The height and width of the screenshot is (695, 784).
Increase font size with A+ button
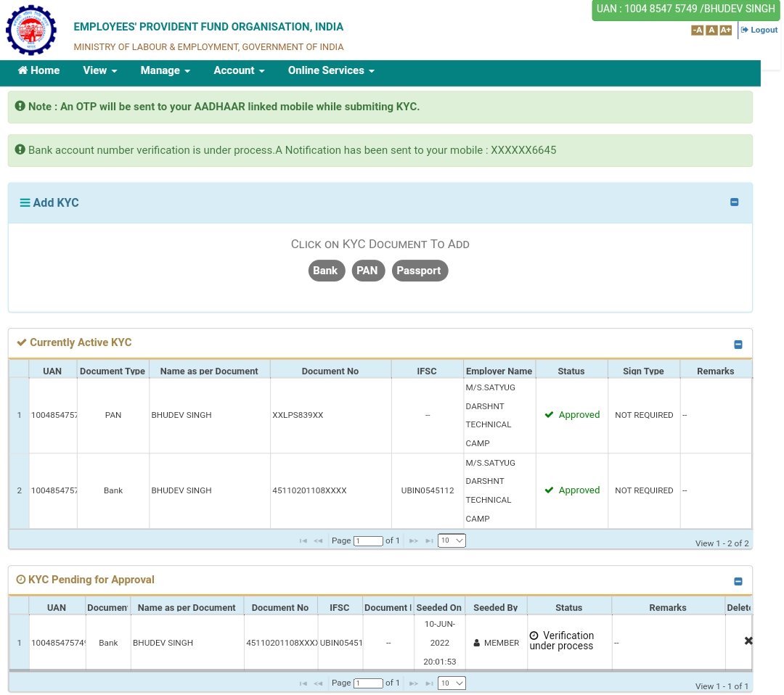725,30
